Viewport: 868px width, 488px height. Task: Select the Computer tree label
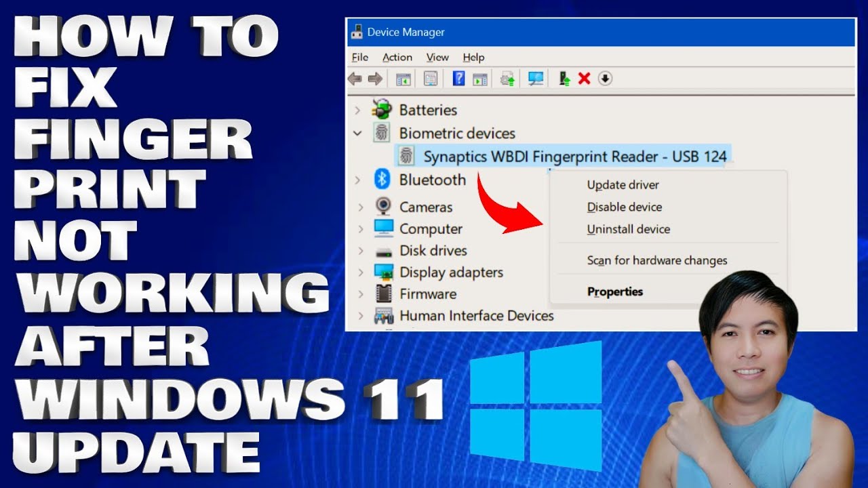[x=431, y=228]
